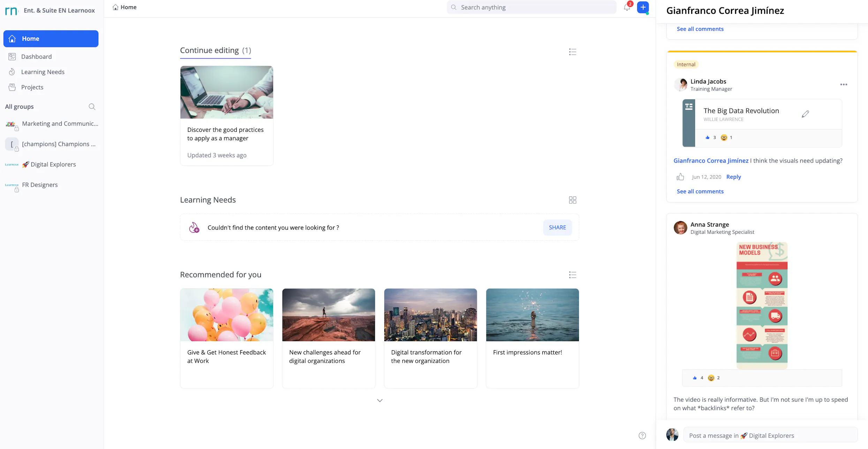Switch Learning Needs to grid view
The height and width of the screenshot is (449, 868).
[x=572, y=200]
